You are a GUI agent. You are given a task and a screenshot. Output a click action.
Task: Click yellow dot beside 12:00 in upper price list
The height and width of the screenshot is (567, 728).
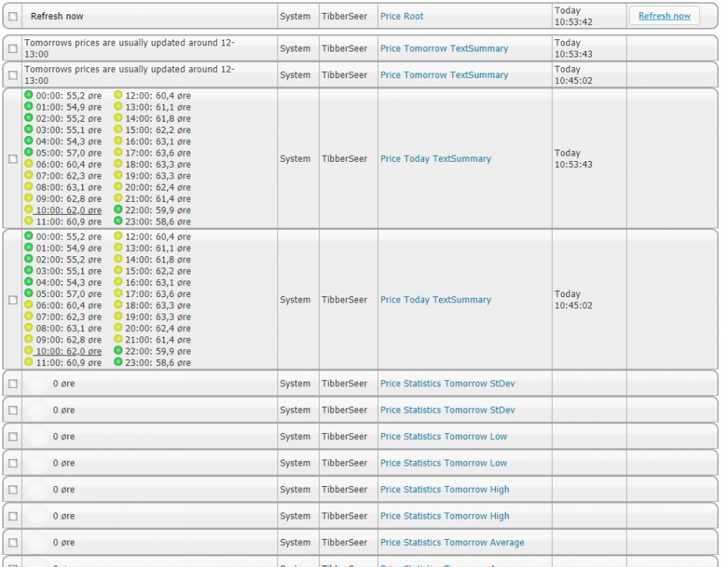coord(118,95)
